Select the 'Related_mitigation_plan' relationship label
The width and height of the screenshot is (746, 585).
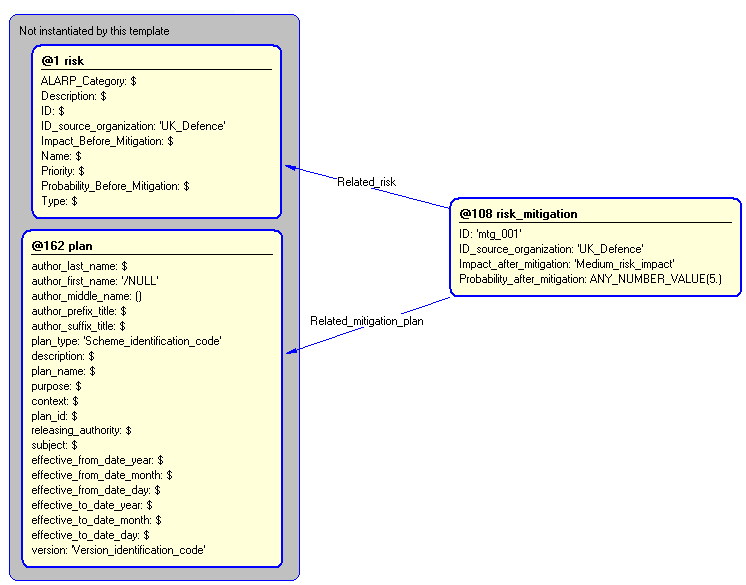[367, 321]
